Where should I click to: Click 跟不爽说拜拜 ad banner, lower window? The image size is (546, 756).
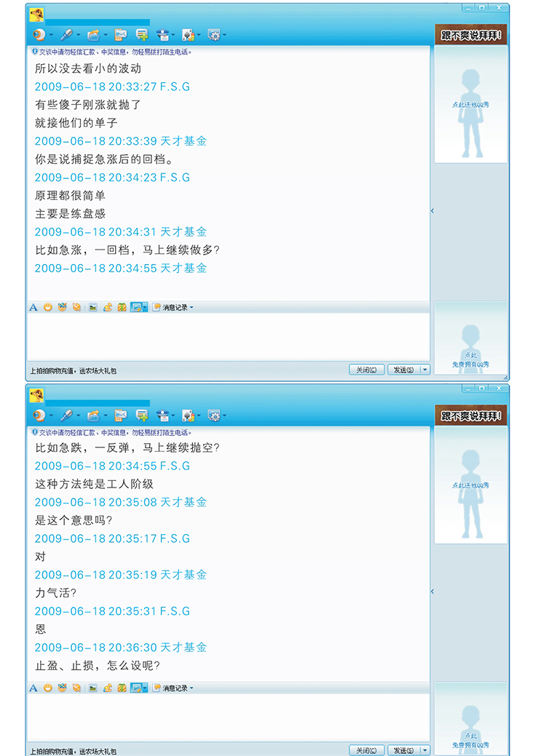click(x=471, y=415)
